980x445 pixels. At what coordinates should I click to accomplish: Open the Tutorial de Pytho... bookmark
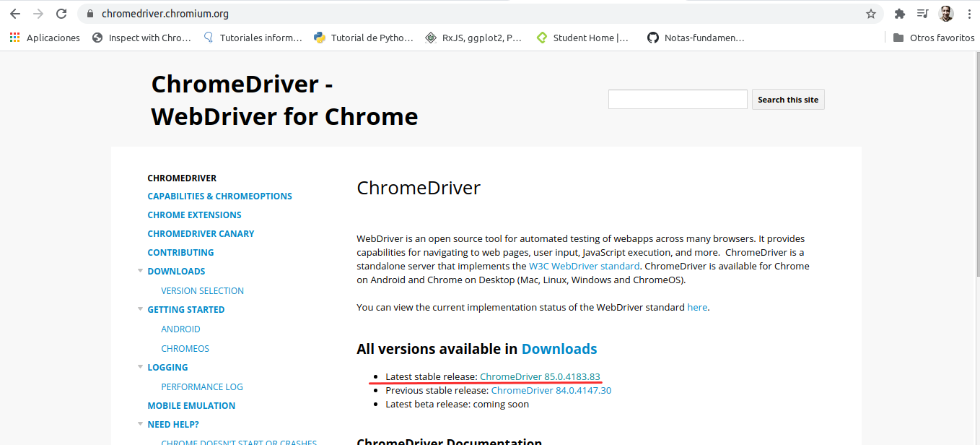coord(364,38)
